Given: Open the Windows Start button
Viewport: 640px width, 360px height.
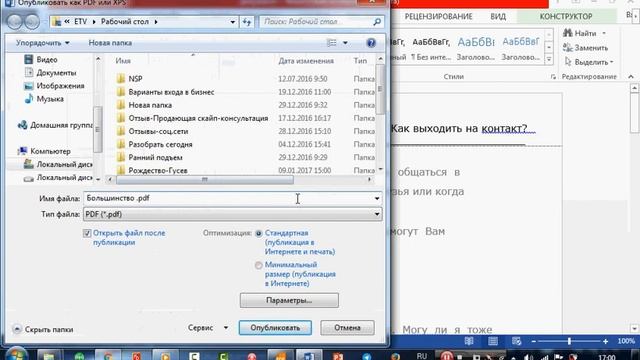Looking at the screenshot, I should pyautogui.click(x=16, y=354).
